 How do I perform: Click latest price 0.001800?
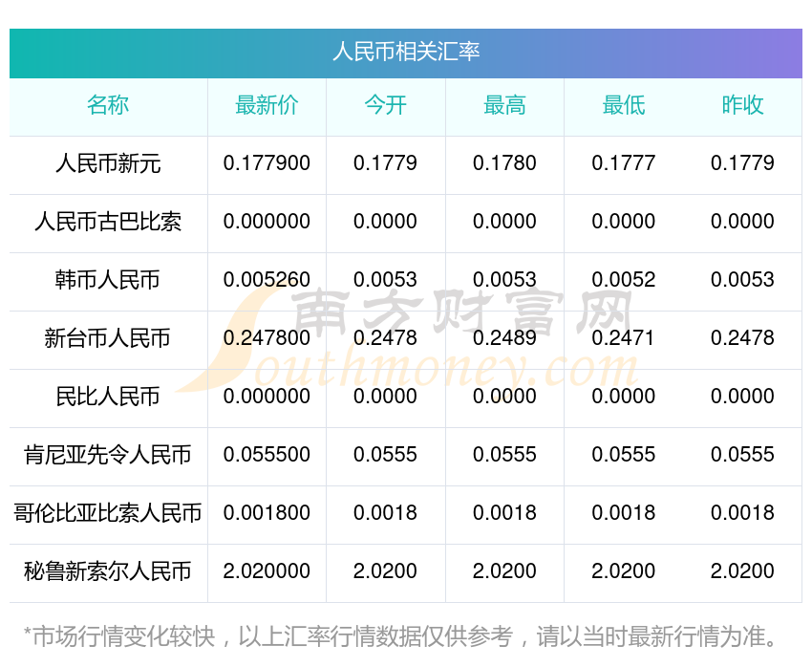267,513
